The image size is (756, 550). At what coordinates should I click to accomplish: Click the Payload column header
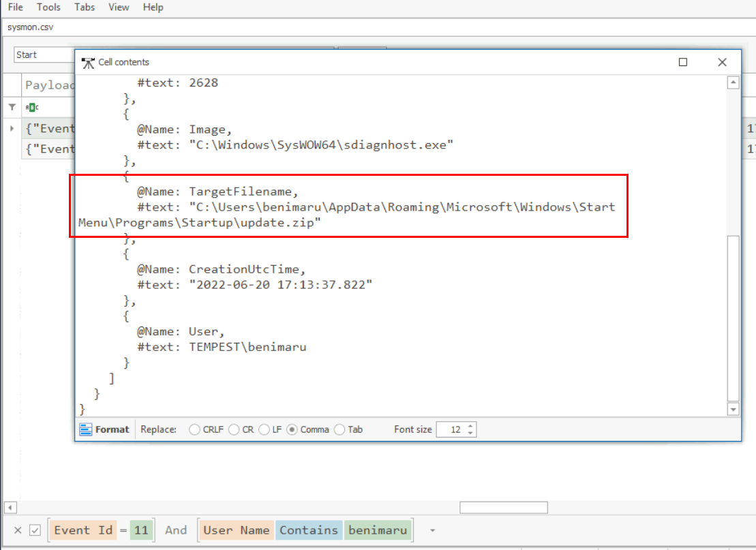pyautogui.click(x=48, y=85)
